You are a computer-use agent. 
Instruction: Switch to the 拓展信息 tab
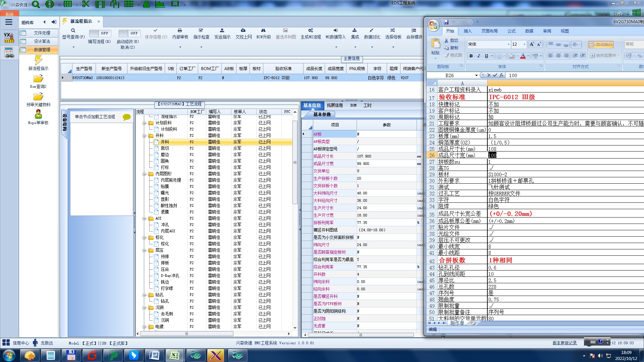pos(334,105)
